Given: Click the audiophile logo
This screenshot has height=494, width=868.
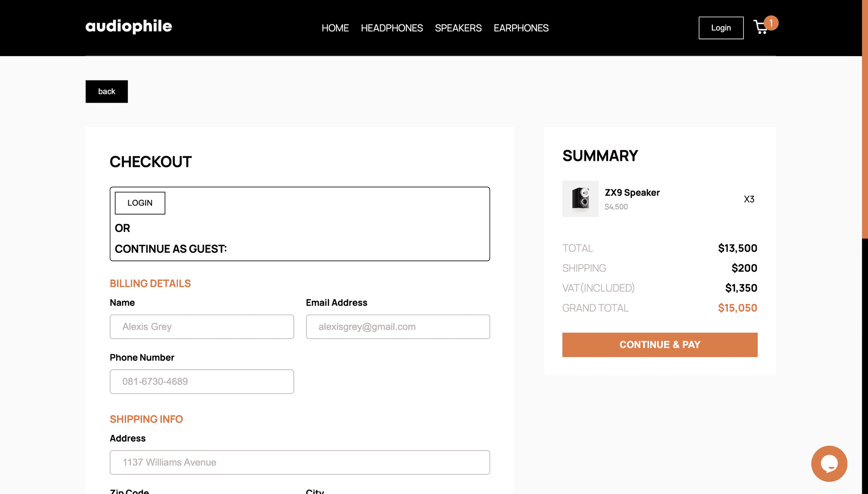Looking at the screenshot, I should pyautogui.click(x=129, y=27).
